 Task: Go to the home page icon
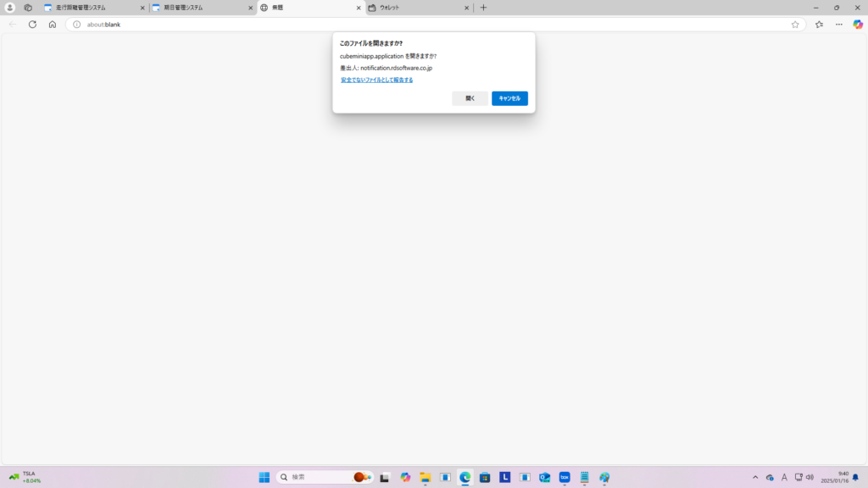pos(52,25)
